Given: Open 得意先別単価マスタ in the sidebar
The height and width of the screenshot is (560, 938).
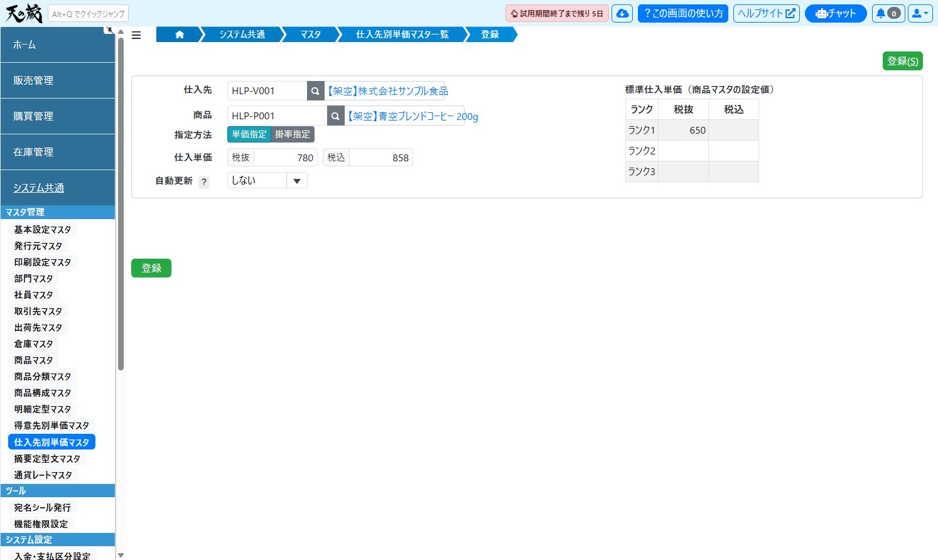Looking at the screenshot, I should (x=51, y=426).
